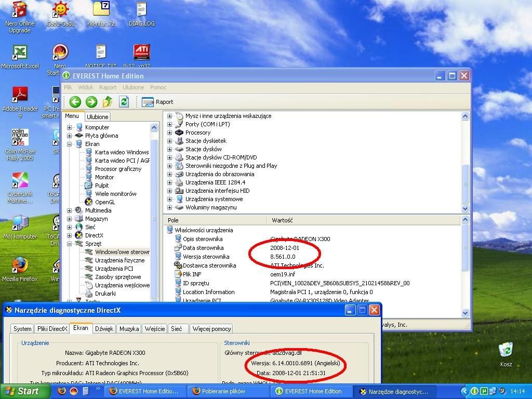This screenshot has width=532, height=399.
Task: Select Procesor graficzny tree item
Action: pos(118,169)
